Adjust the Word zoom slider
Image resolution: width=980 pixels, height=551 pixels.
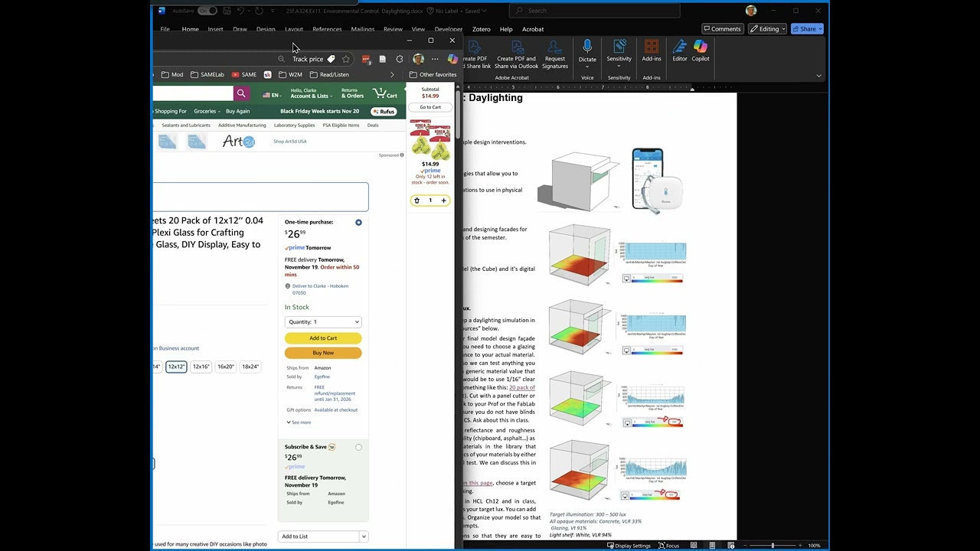(773, 546)
